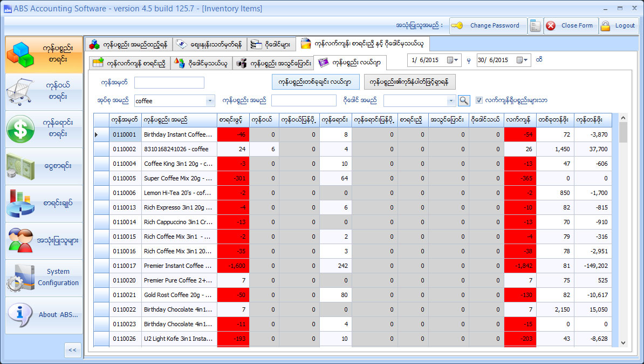Open the users module people icon
This screenshot has height=364, width=644.
click(44, 241)
